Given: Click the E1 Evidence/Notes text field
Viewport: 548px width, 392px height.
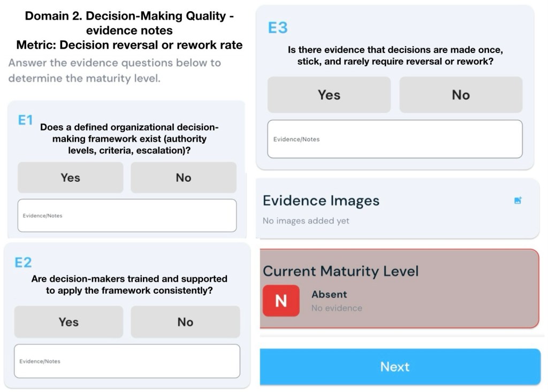Looking at the screenshot, I should (127, 216).
